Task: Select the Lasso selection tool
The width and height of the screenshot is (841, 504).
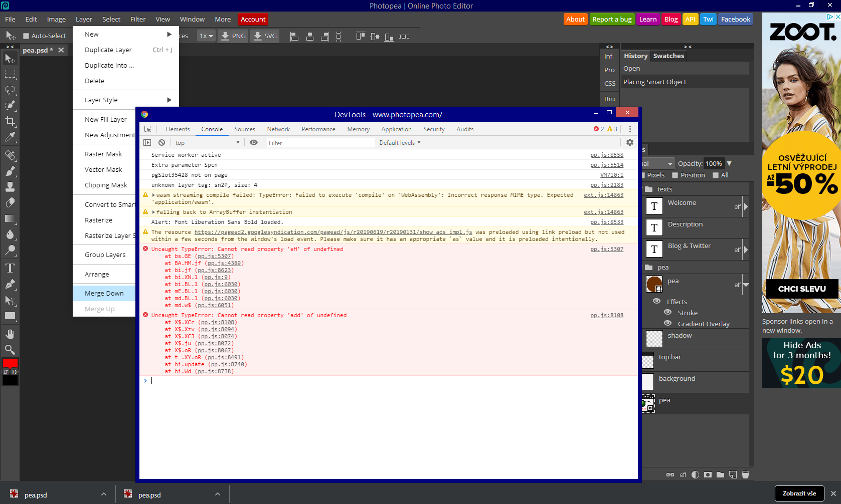Action: (10, 90)
